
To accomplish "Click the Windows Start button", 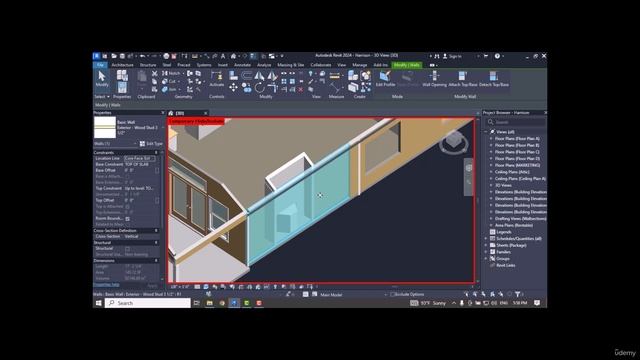I will coord(98,303).
